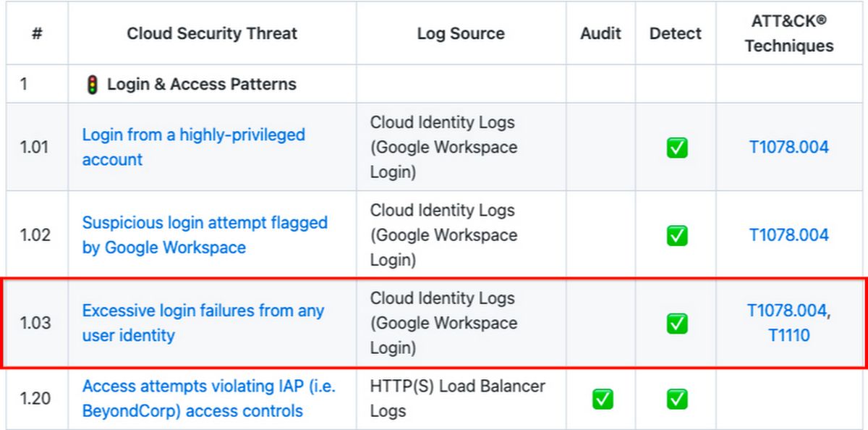Viewport: 868px width, 430px height.
Task: Click the 'Log Source' column header
Action: (x=461, y=33)
